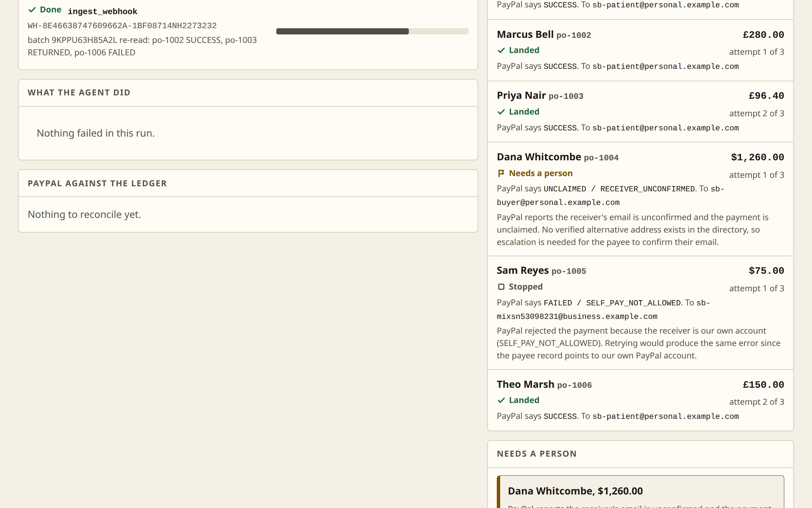
Task: Select the ingest_webhook step name
Action: [102, 11]
